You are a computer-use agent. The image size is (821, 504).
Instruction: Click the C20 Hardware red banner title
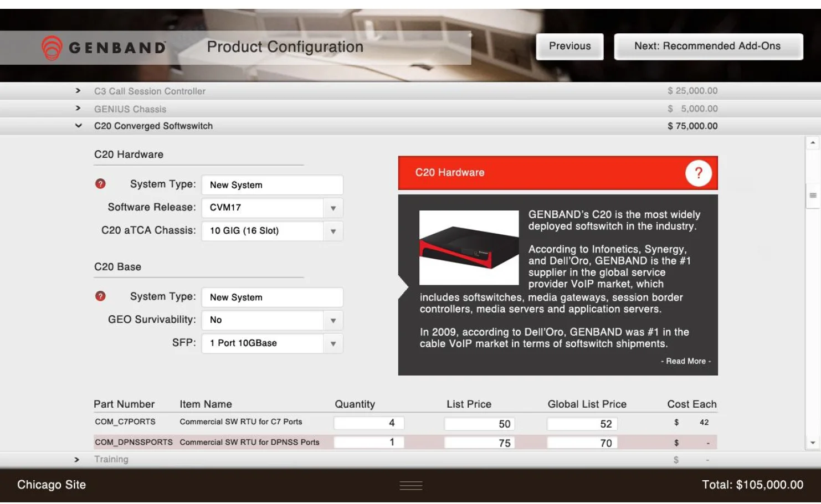click(450, 172)
